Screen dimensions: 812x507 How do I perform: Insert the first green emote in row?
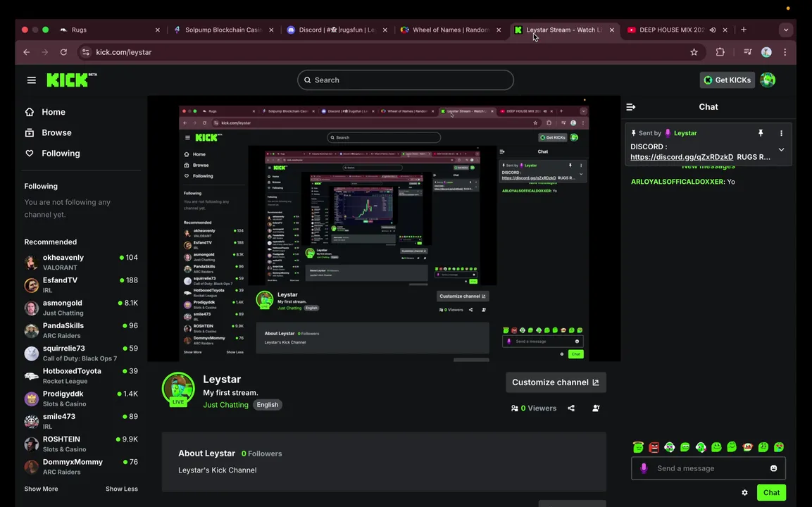click(638, 447)
